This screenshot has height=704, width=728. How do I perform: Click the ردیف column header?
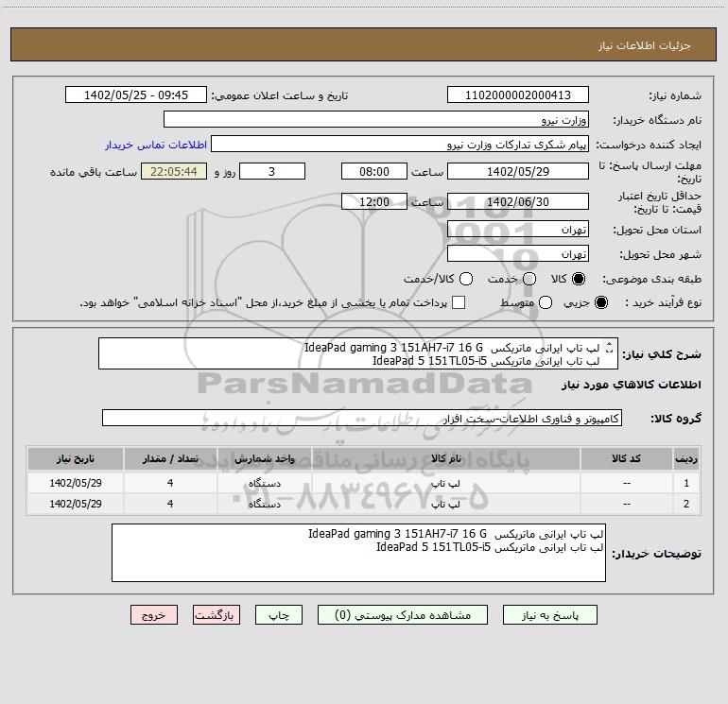tap(686, 459)
